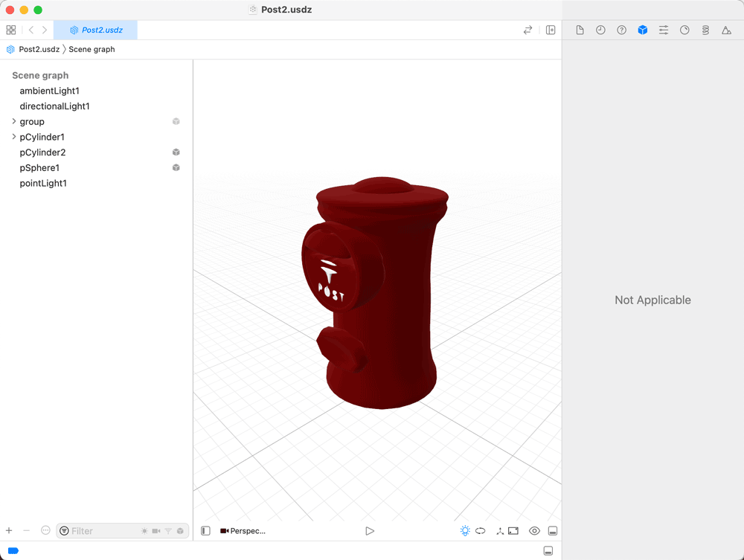
Task: Click the red post box 3D model
Action: [375, 292]
